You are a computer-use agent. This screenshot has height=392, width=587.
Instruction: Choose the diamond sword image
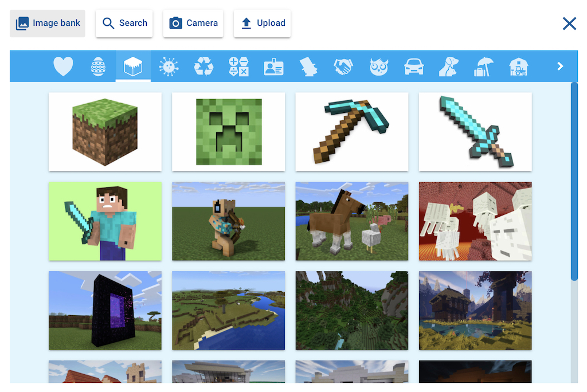475,132
